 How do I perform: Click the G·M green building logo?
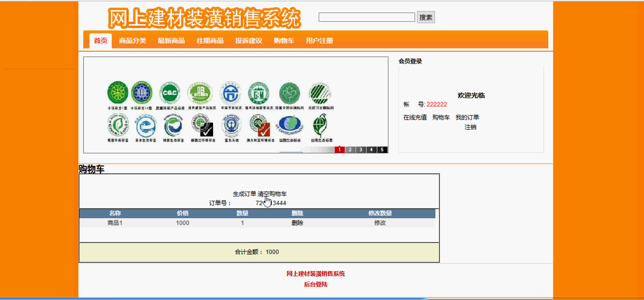tap(259, 93)
